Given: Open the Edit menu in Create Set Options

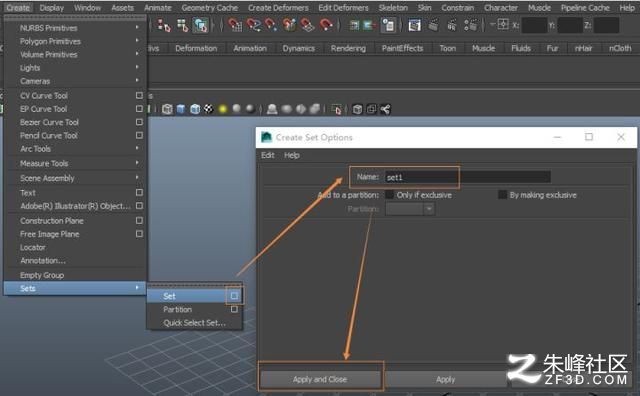Looking at the screenshot, I should [x=268, y=155].
